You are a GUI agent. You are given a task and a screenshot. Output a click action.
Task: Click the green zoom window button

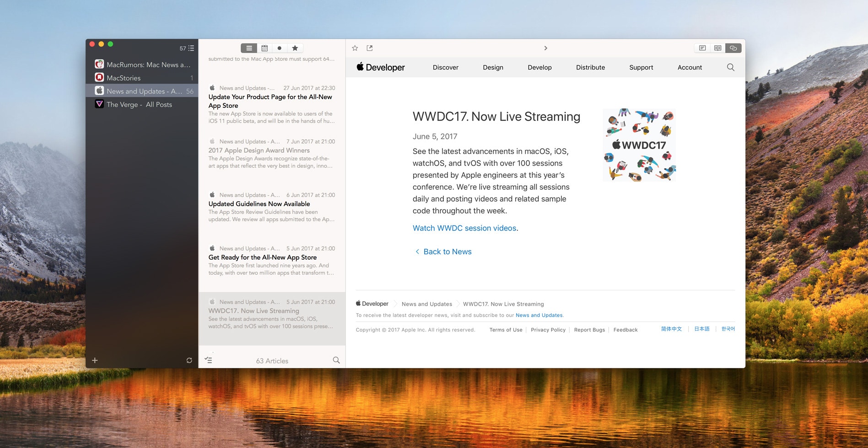click(110, 44)
